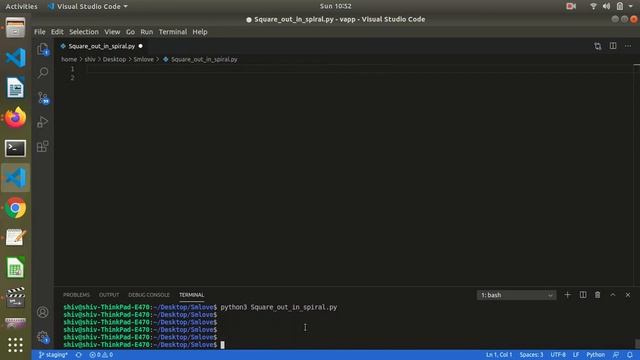Open the Terminal menu
640x360 pixels.
[173, 32]
